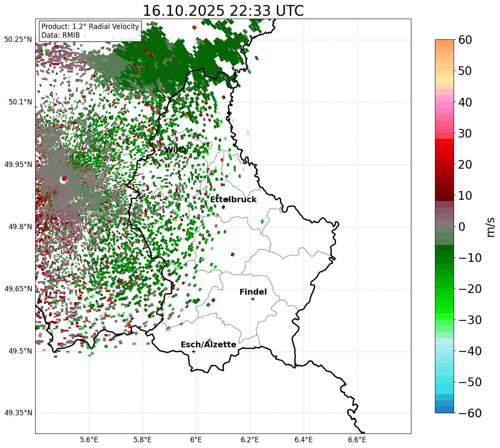Click the colorbar value 30 label
This screenshot has height=448, width=500.
(466, 133)
